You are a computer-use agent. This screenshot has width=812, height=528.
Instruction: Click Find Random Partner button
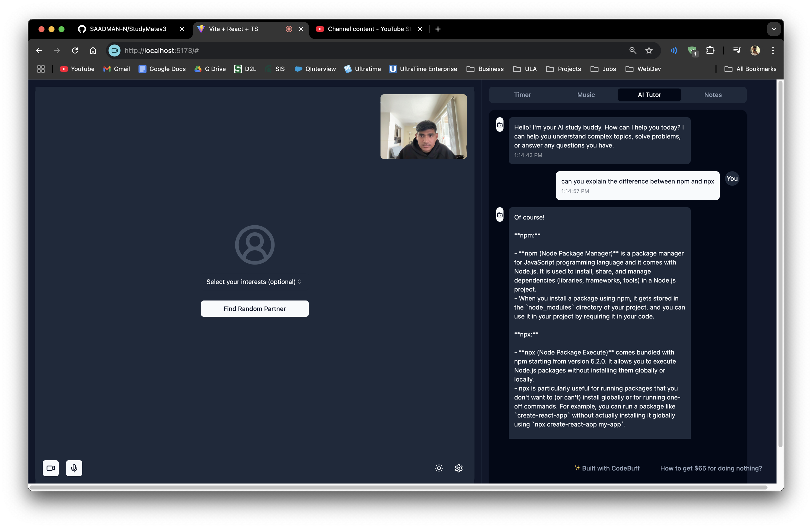[x=254, y=309]
